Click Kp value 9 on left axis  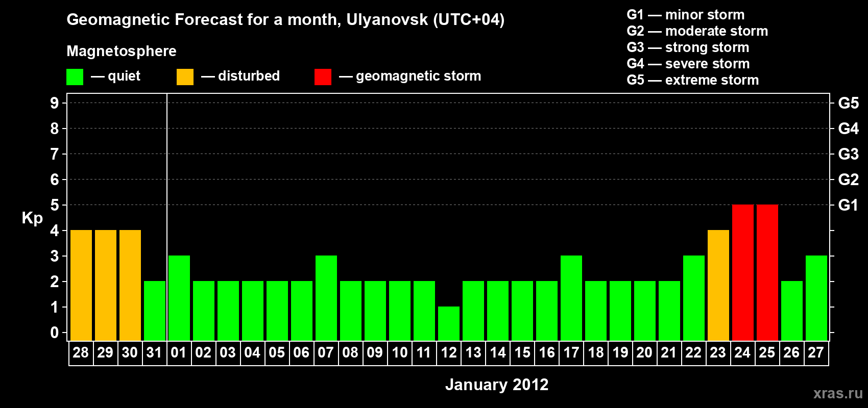point(55,103)
